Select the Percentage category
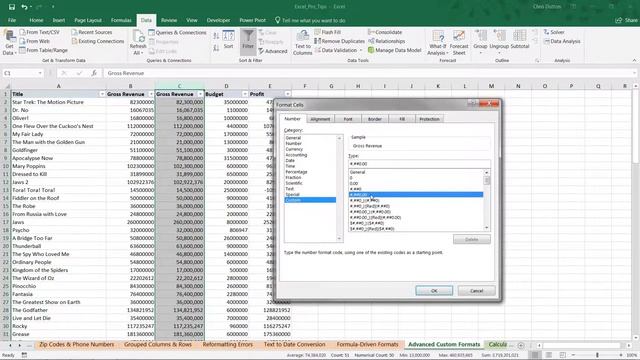 [x=296, y=172]
